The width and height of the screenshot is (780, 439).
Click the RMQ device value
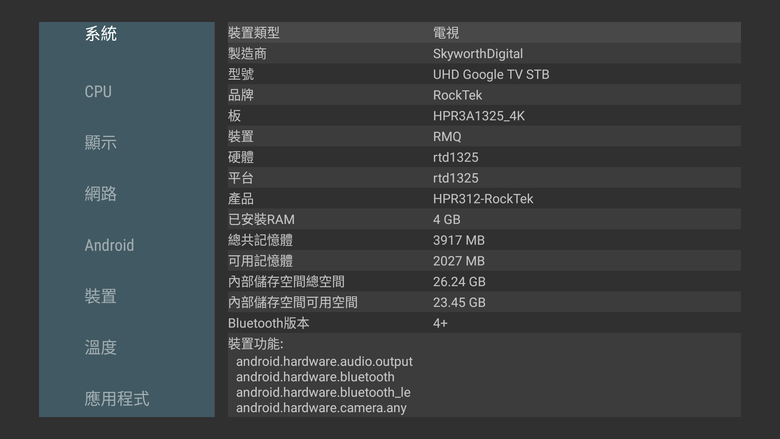point(447,137)
